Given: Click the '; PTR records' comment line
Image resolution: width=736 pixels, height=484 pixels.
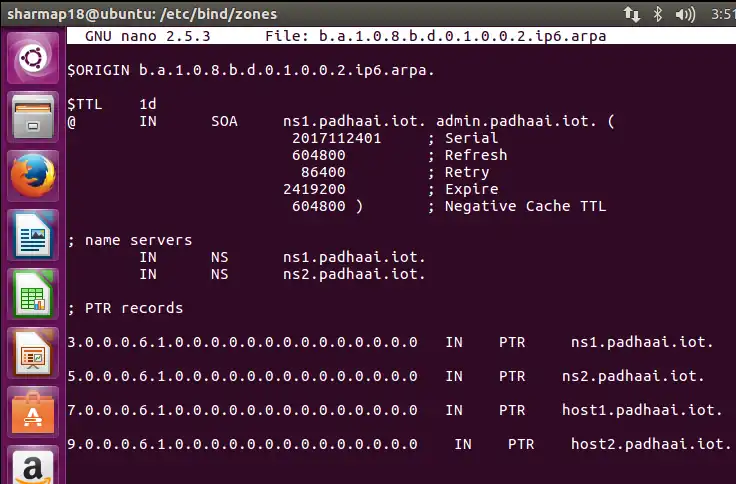Looking at the screenshot, I should click(125, 307).
